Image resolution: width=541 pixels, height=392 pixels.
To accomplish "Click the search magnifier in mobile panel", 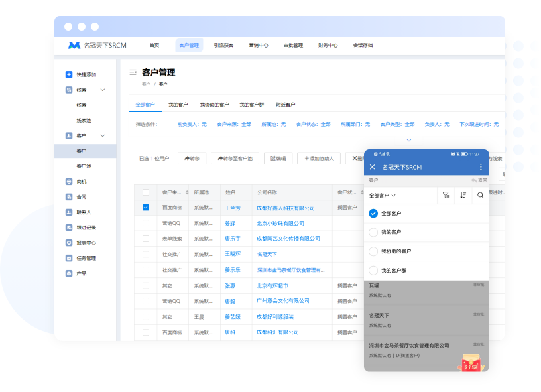I will tap(480, 195).
